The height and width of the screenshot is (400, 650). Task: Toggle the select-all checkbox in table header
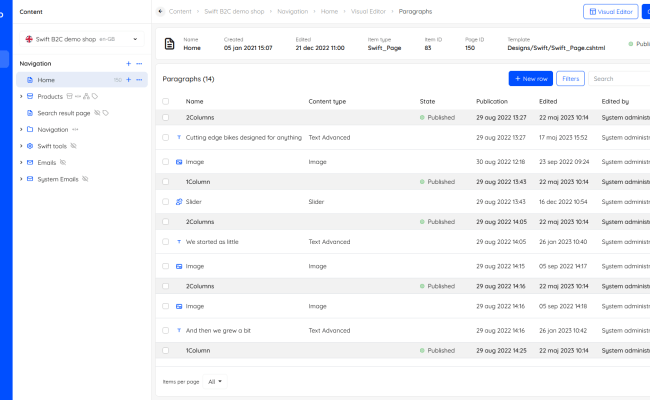point(166,101)
